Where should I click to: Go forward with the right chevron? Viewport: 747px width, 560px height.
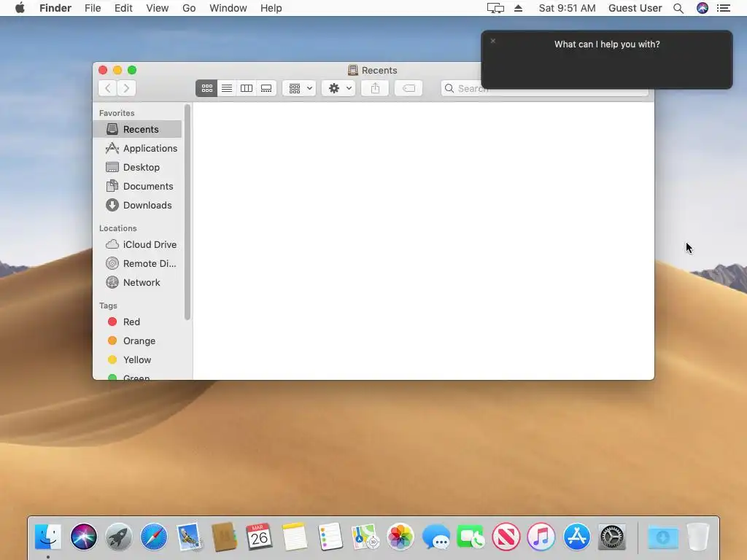pyautogui.click(x=126, y=88)
